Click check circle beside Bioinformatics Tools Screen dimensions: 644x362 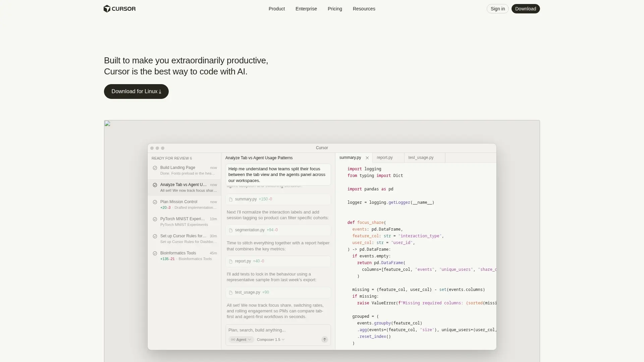[155, 253]
